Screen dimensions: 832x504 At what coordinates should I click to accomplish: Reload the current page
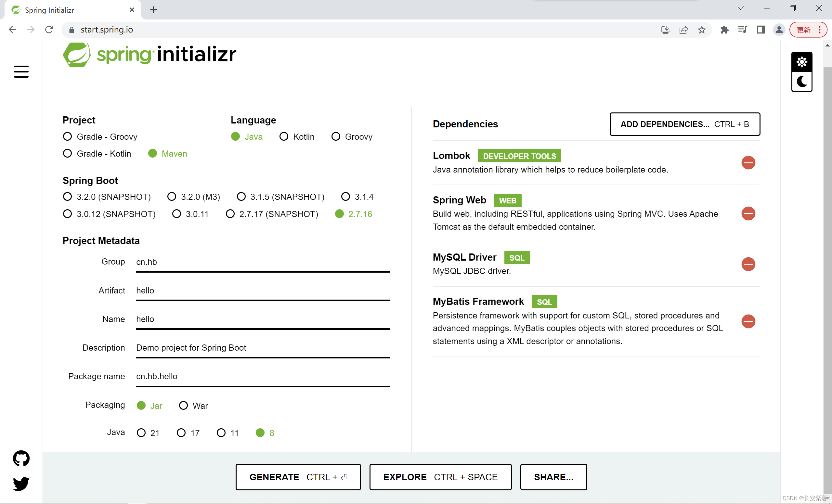click(49, 30)
